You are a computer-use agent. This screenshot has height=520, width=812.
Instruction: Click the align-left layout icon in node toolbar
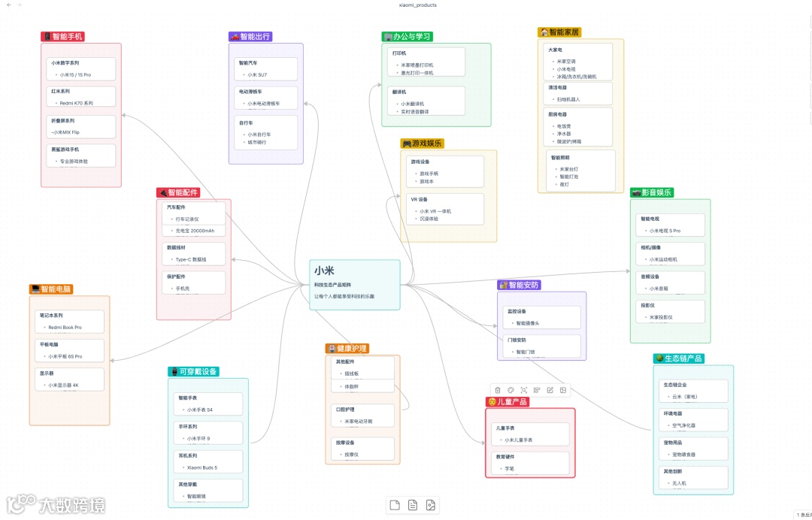coord(537,390)
